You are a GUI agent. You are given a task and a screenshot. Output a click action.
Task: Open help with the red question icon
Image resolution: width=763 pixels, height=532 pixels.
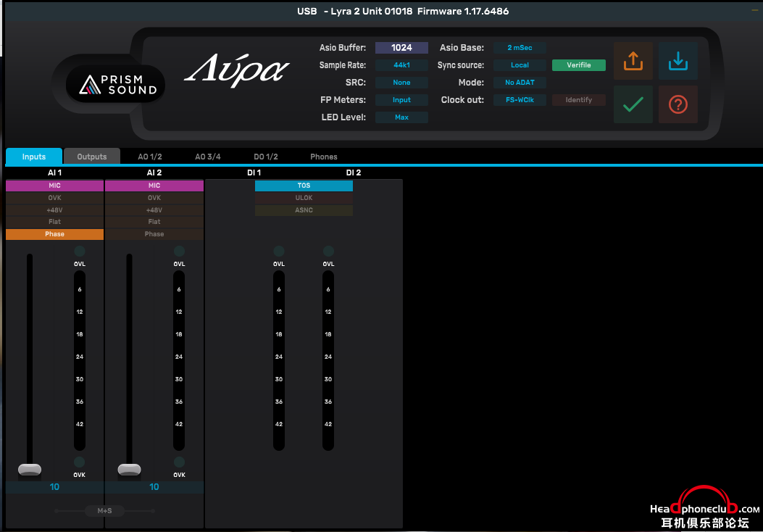[x=677, y=104]
